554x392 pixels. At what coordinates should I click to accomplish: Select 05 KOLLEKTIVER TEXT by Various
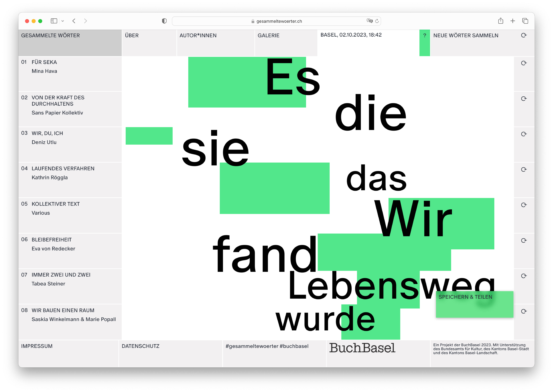pos(70,216)
